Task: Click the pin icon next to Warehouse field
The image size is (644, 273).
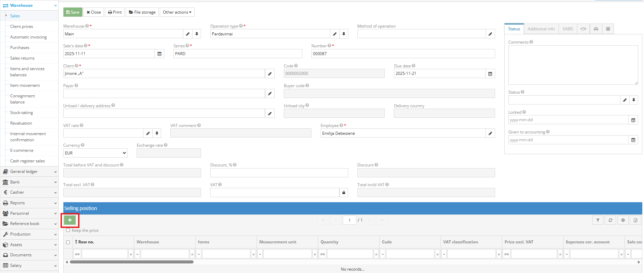Action: pyautogui.click(x=197, y=34)
